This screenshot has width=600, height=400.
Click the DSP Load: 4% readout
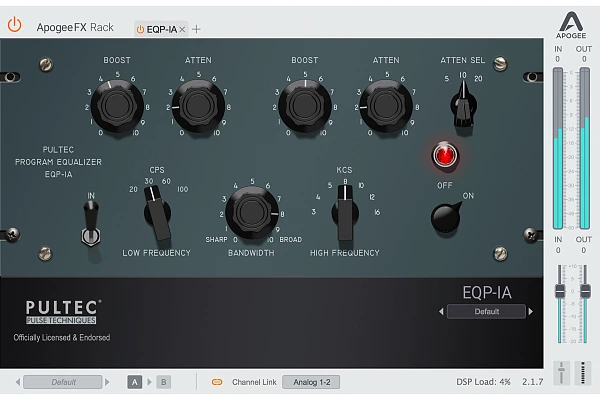483,382
